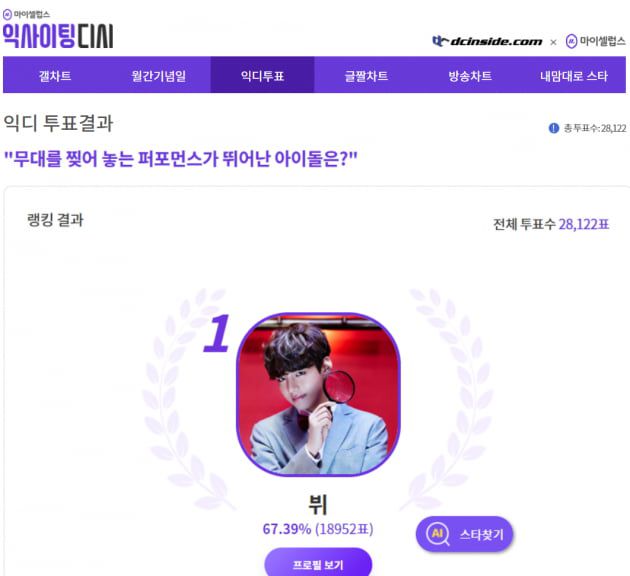The width and height of the screenshot is (630, 576).
Task: Click the AI magnifier icon in 스타찾기
Action: click(438, 535)
